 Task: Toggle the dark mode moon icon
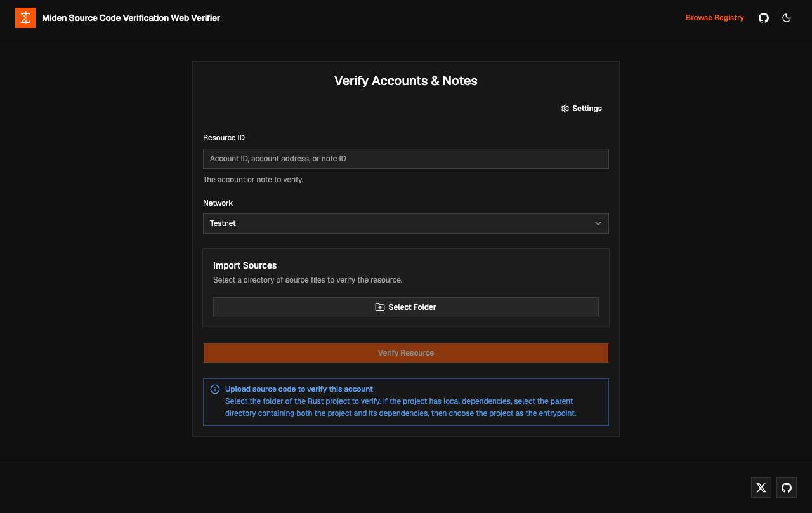(787, 18)
